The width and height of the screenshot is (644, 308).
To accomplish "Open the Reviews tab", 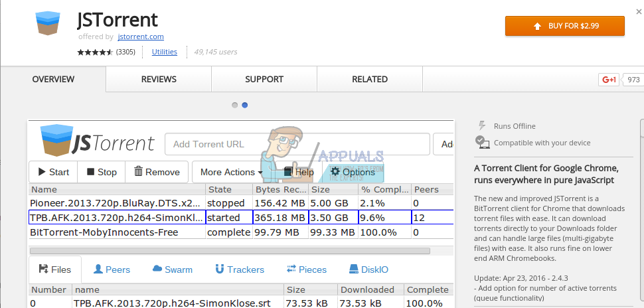I will pos(159,80).
